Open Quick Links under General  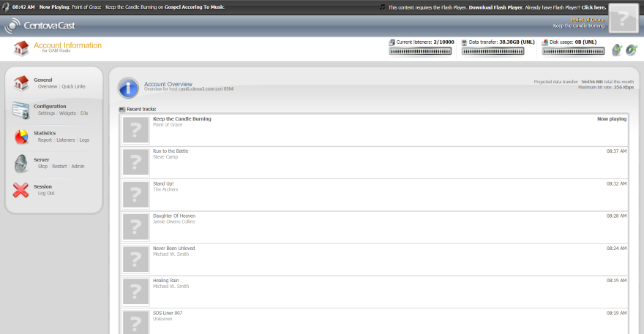point(73,86)
